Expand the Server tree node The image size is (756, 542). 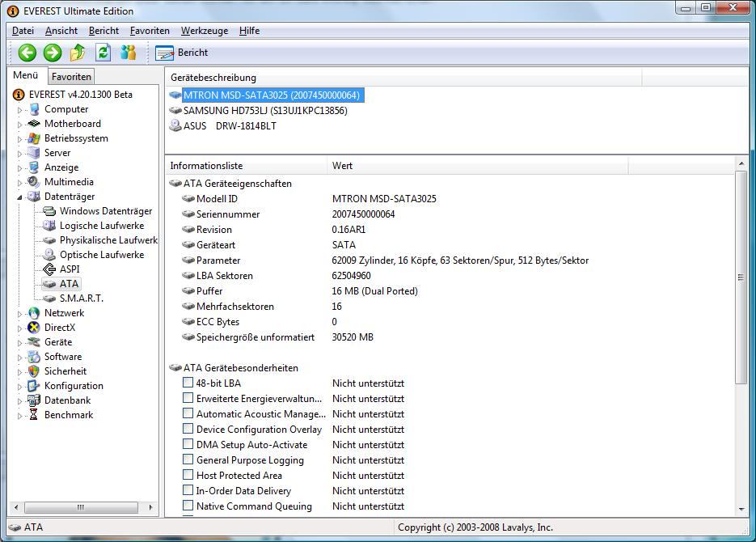(19, 154)
